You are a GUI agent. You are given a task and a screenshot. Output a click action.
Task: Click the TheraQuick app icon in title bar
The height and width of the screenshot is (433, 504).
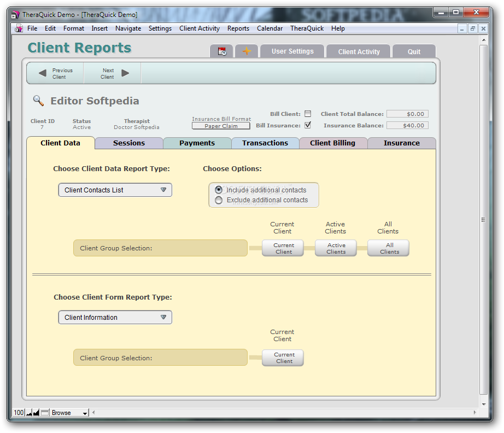click(15, 14)
